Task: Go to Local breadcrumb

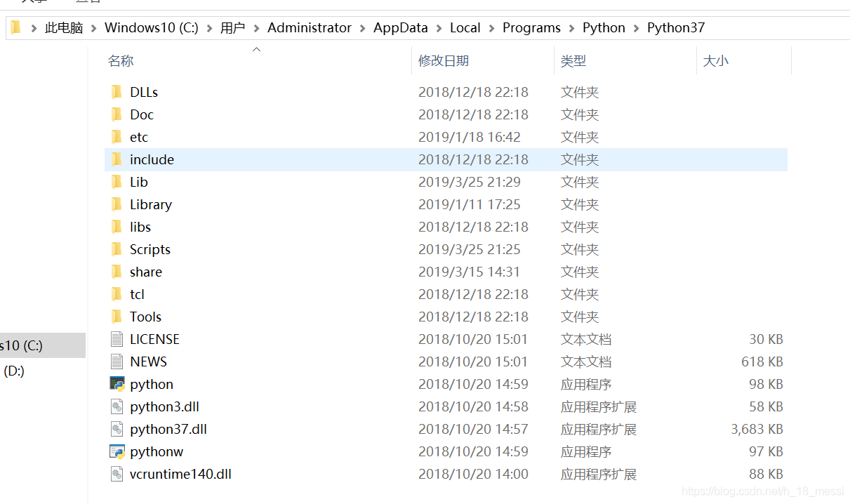Action: click(x=465, y=28)
